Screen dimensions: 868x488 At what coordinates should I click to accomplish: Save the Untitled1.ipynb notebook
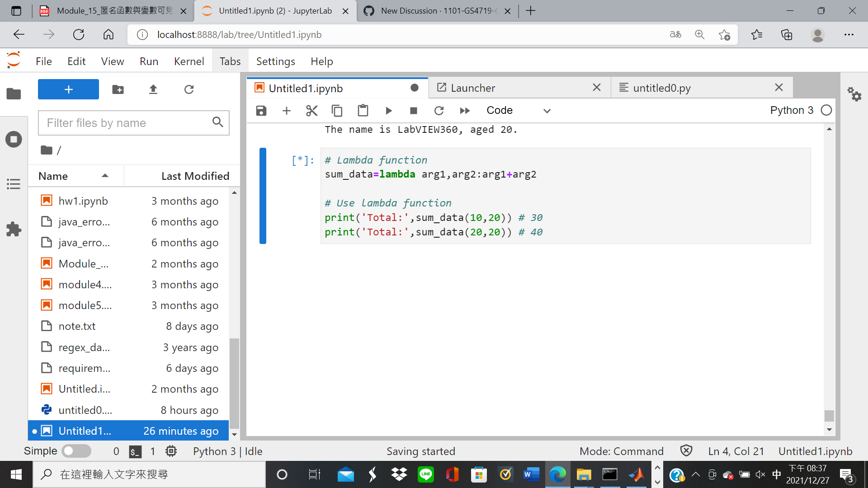(x=261, y=110)
